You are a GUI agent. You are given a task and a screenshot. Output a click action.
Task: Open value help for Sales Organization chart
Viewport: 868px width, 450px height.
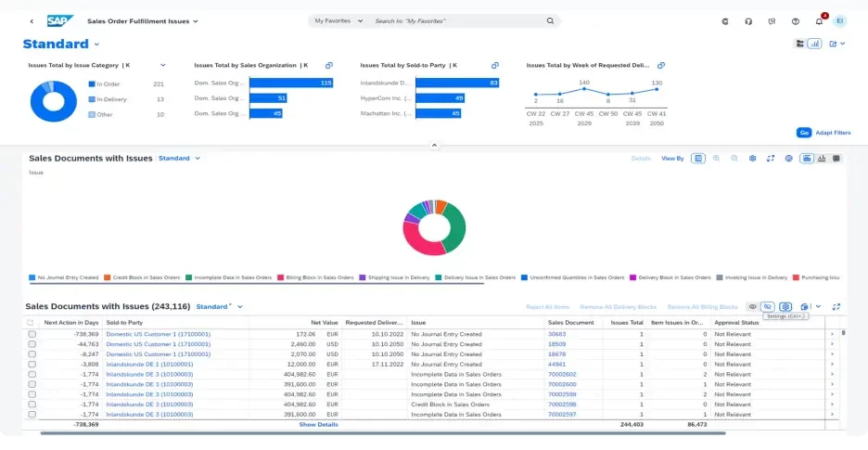pos(329,65)
